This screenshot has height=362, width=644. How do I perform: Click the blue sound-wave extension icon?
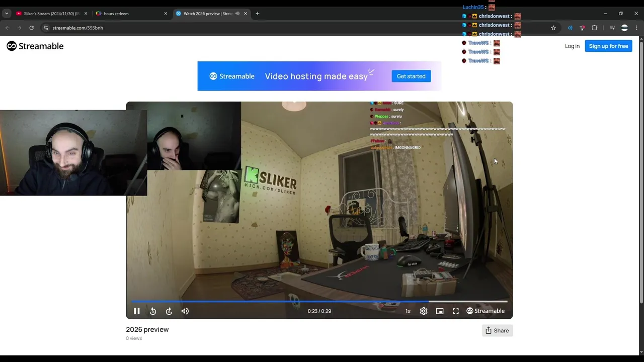[x=570, y=28]
